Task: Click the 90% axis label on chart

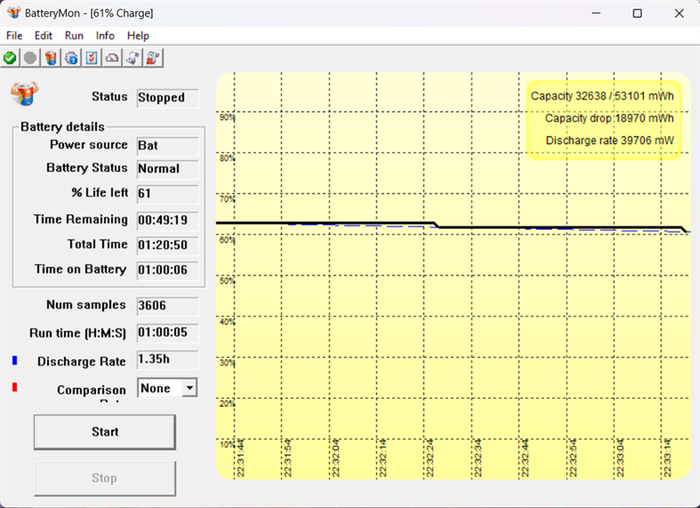Action: coord(227,117)
